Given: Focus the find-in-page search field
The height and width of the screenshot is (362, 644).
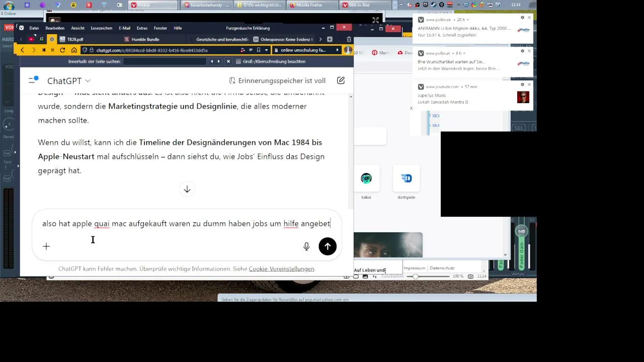Looking at the screenshot, I should pyautogui.click(x=165, y=61).
